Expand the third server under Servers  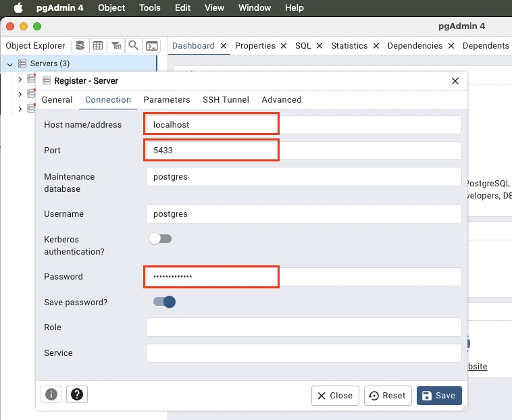(20, 109)
